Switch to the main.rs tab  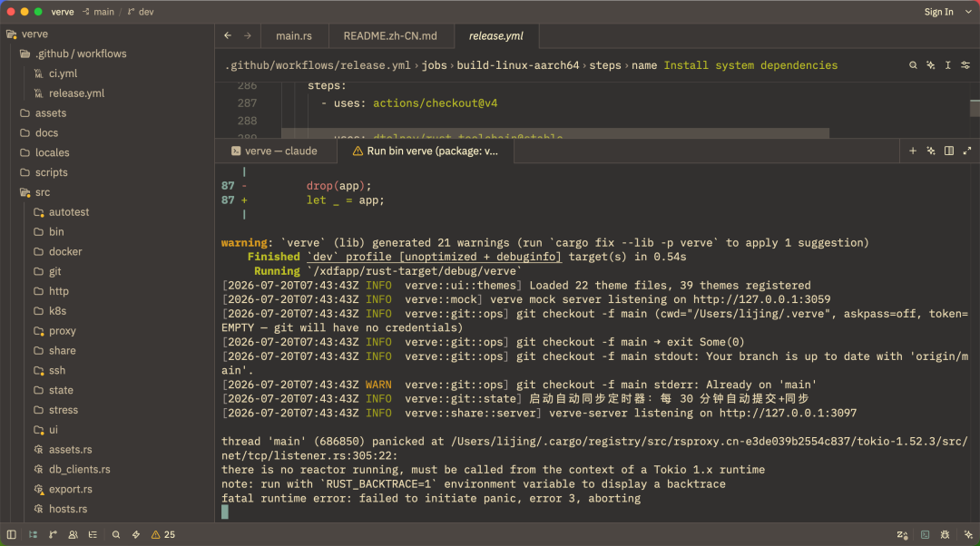click(294, 35)
